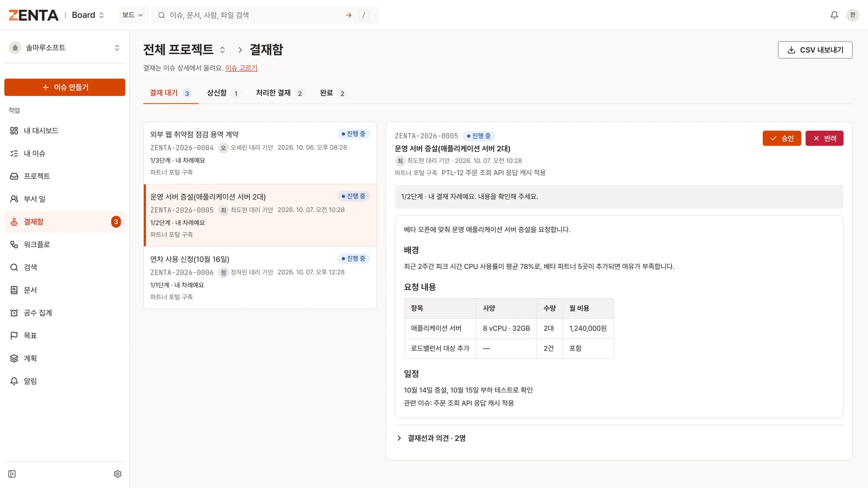The height and width of the screenshot is (488, 868).
Task: Follow the 이슈 고르기 link
Action: [241, 68]
